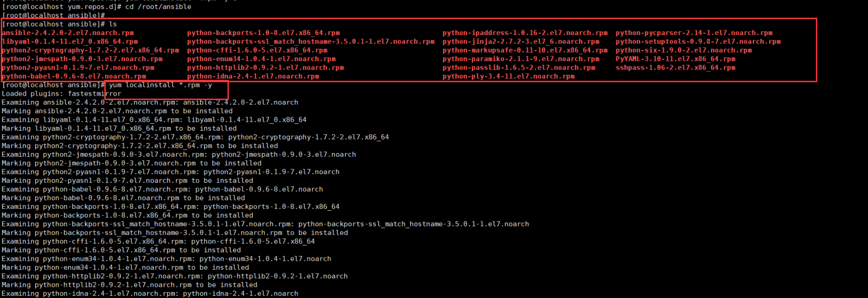Click the 'Examining libyaml-0.1.4-11' output line
This screenshot has height=298, width=868.
[154, 120]
